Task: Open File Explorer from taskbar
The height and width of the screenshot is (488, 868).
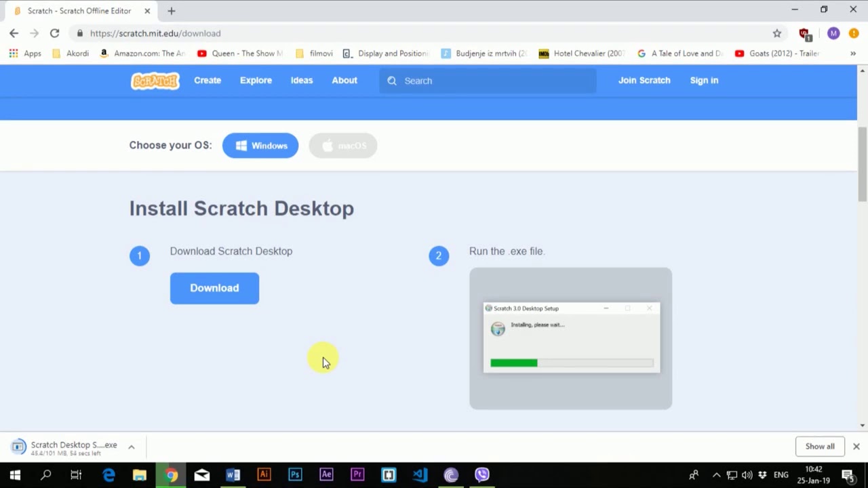Action: click(x=140, y=475)
